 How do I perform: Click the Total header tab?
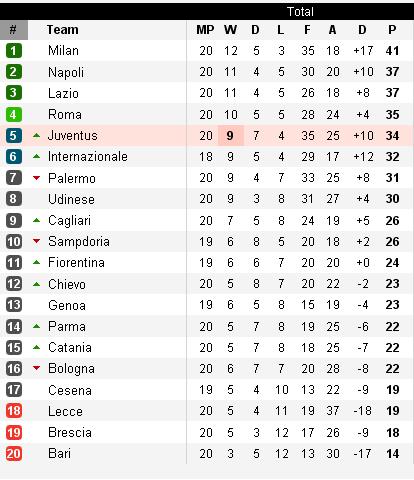(300, 12)
